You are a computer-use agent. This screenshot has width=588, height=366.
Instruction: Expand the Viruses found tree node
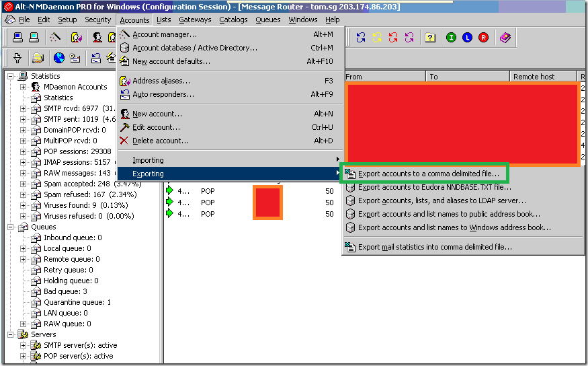(24, 205)
